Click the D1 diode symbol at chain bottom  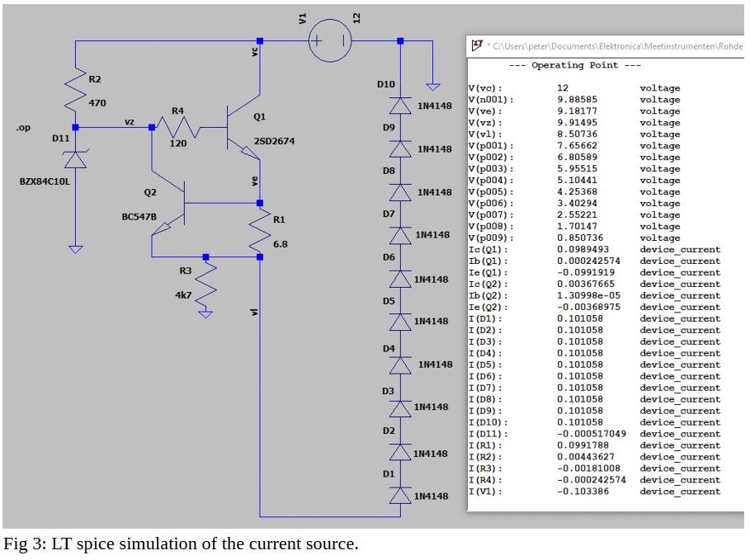pyautogui.click(x=401, y=495)
